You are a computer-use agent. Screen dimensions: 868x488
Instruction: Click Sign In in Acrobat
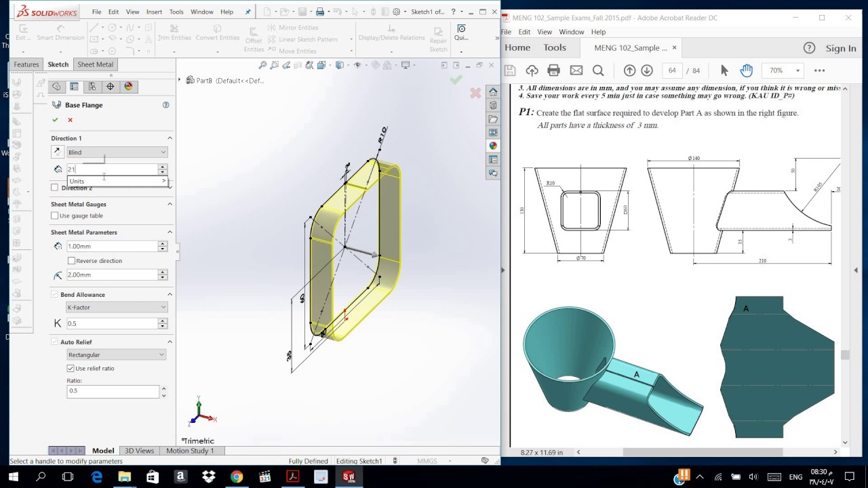click(841, 48)
